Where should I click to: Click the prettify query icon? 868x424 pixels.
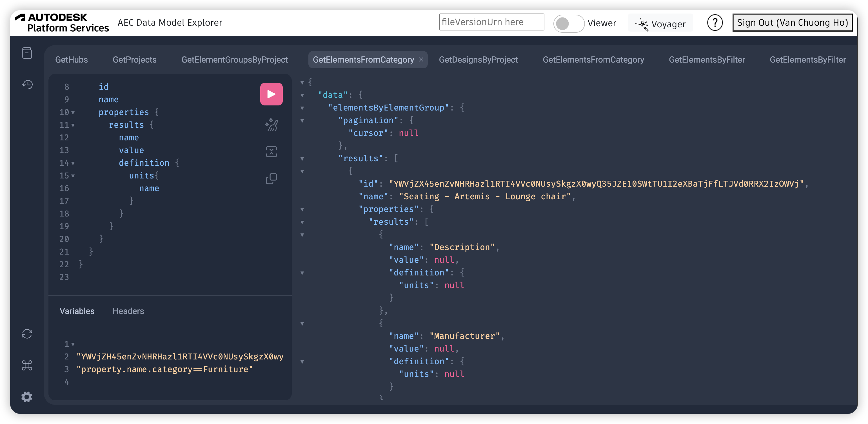[271, 125]
